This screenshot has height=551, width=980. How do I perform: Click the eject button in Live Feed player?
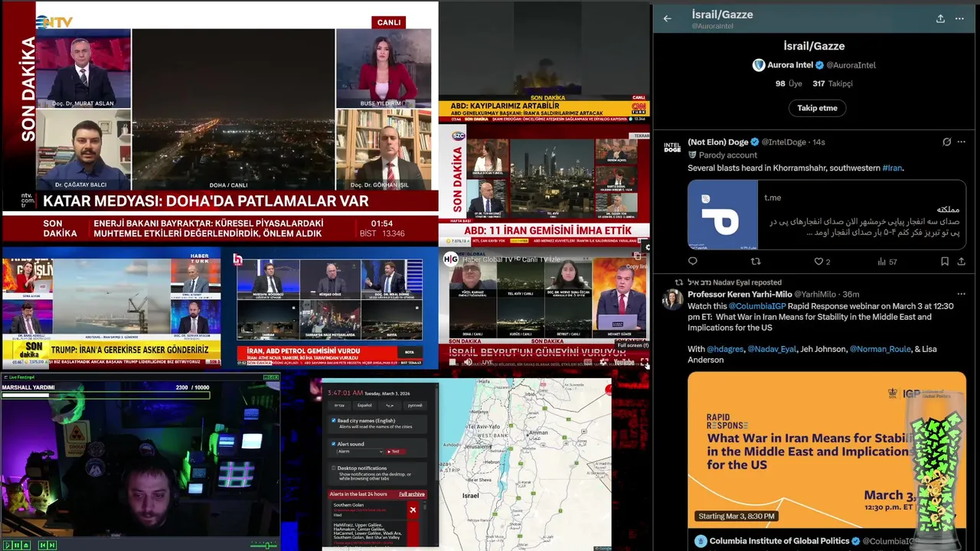[x=26, y=545]
